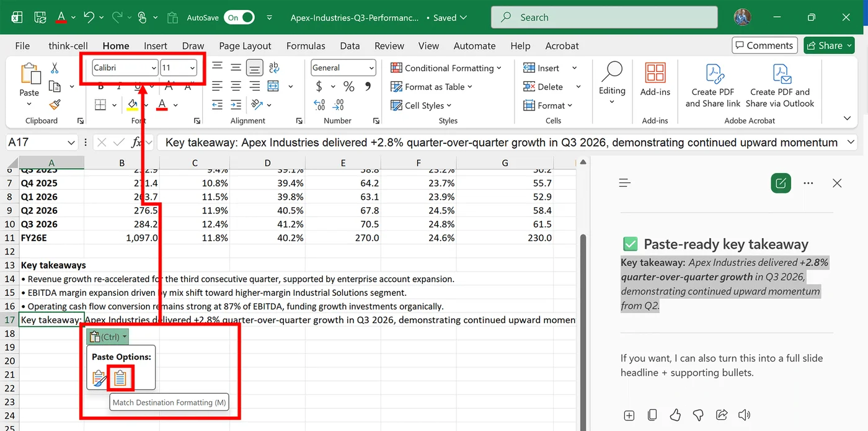Viewport: 868px width, 431px height.
Task: Open Format as Table dropdown
Action: point(432,87)
